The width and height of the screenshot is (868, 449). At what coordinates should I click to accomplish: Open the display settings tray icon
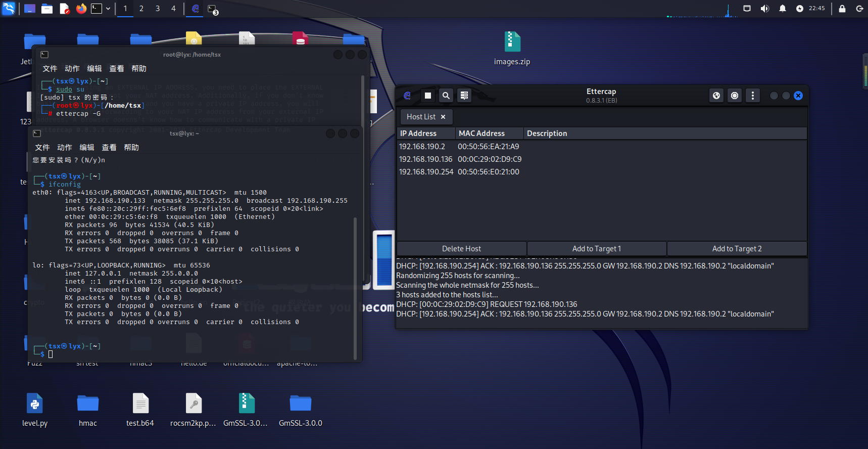coord(747,9)
